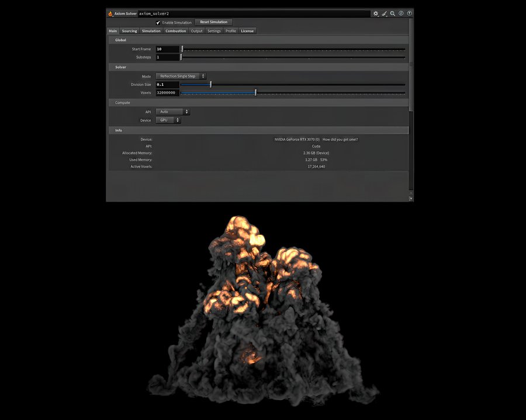
Task: Click the Division Size slider handle
Action: coord(210,84)
